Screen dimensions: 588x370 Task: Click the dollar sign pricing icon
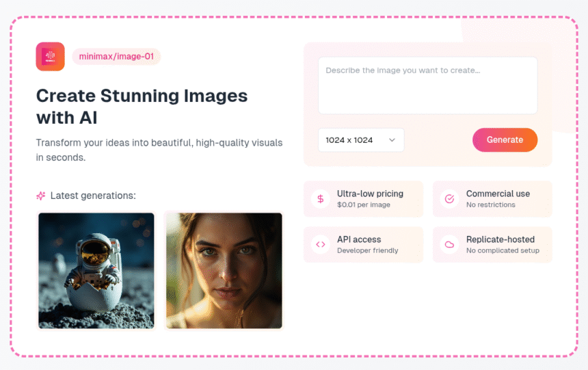pos(320,199)
